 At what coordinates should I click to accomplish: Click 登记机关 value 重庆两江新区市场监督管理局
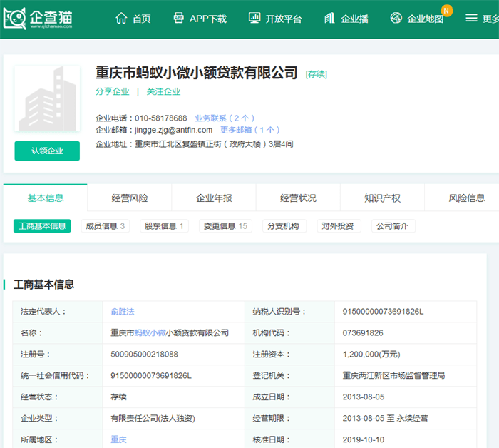(x=393, y=375)
